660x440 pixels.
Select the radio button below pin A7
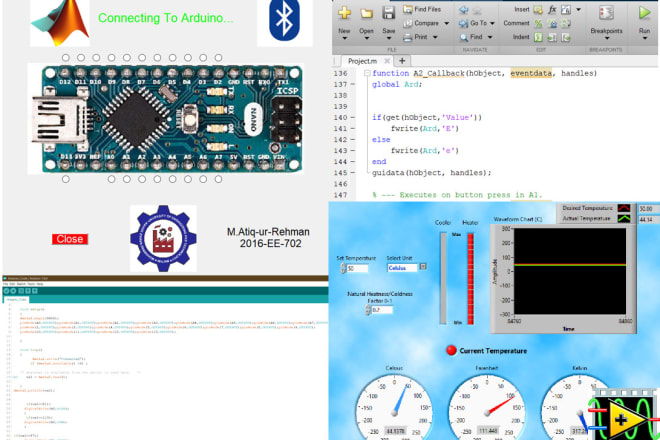(x=218, y=179)
